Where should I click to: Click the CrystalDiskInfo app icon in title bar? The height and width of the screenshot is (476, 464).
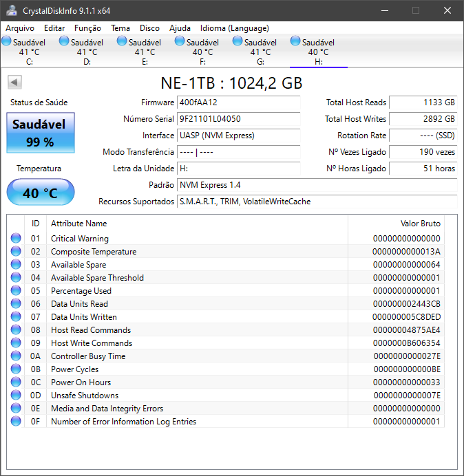point(12,10)
